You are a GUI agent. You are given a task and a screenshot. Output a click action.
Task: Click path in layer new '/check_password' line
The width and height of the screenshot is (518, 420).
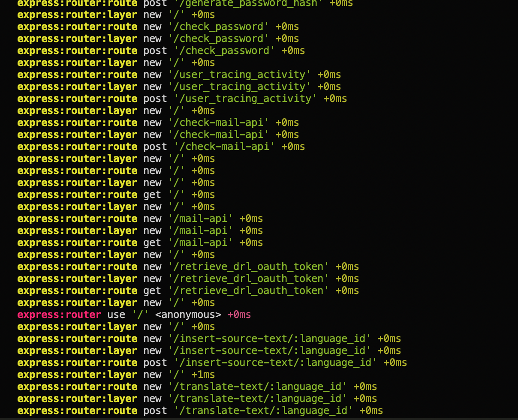tap(219, 39)
